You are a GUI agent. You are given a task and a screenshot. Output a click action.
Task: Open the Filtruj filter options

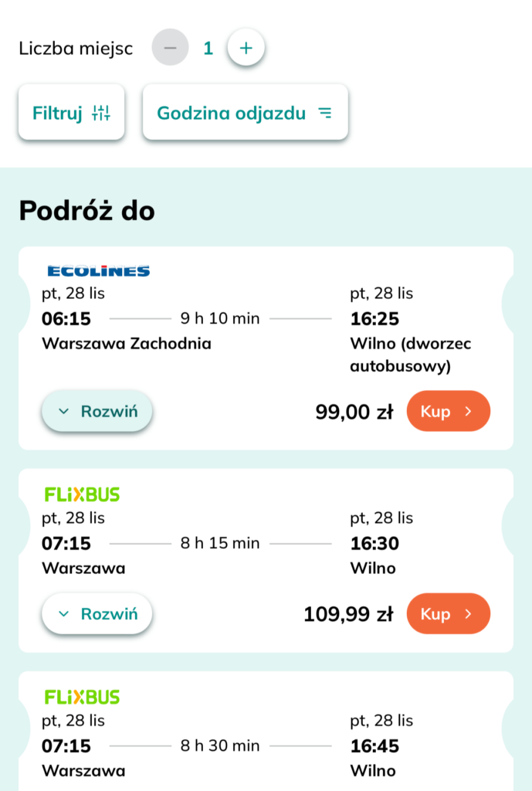tap(71, 113)
